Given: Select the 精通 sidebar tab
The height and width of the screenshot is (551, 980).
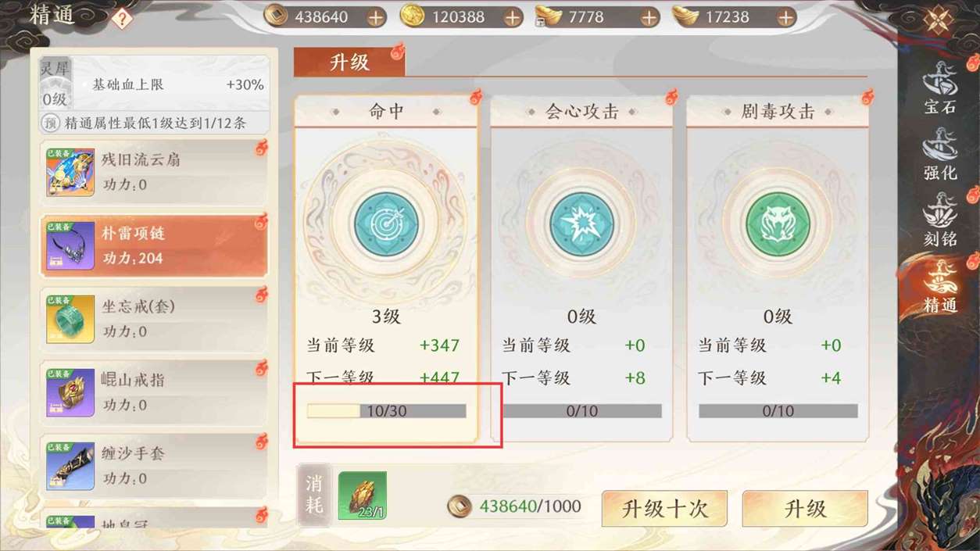Looking at the screenshot, I should (x=940, y=287).
